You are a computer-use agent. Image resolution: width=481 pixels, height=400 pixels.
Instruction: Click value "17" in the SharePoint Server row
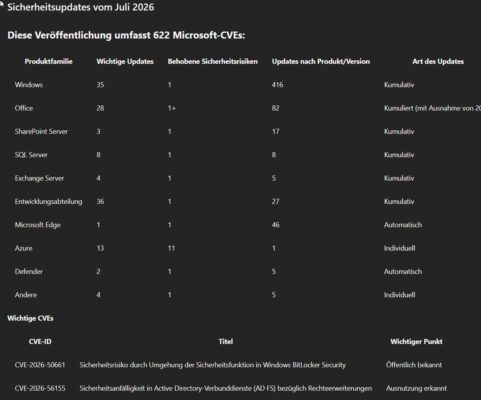coord(275,131)
